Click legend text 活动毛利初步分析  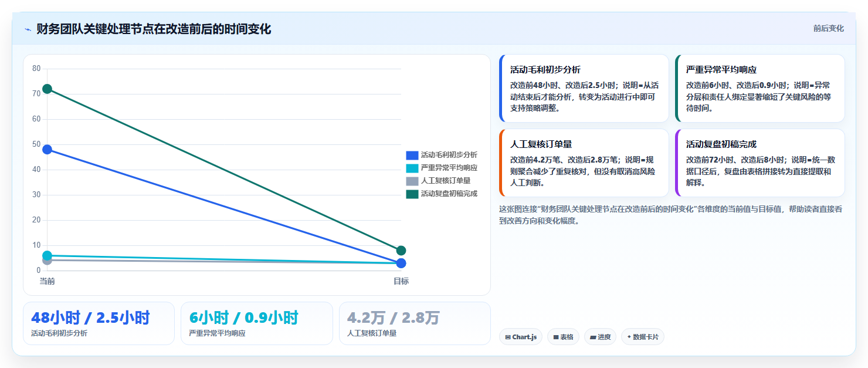tap(449, 155)
